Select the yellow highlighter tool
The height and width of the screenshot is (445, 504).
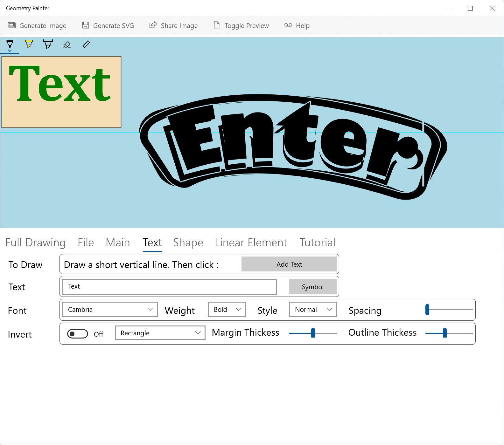(29, 44)
